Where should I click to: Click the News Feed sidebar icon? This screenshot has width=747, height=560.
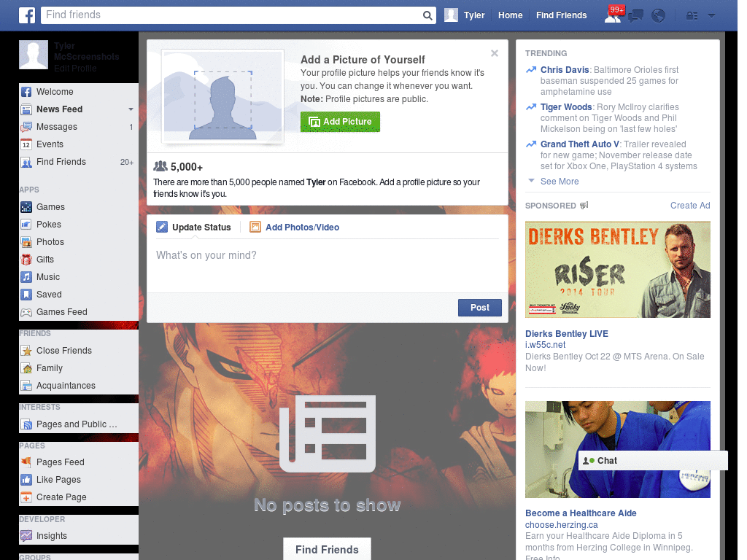pyautogui.click(x=26, y=109)
